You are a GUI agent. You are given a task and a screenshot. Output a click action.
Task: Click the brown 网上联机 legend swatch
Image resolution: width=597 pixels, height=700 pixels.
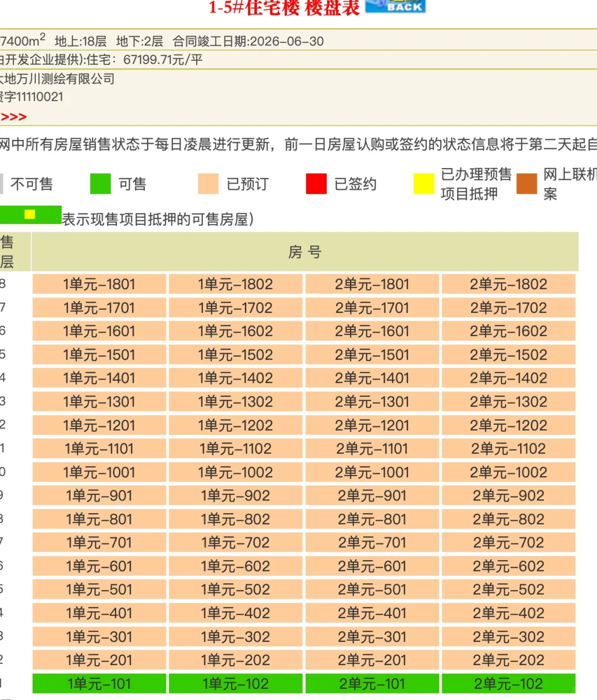pyautogui.click(x=527, y=184)
